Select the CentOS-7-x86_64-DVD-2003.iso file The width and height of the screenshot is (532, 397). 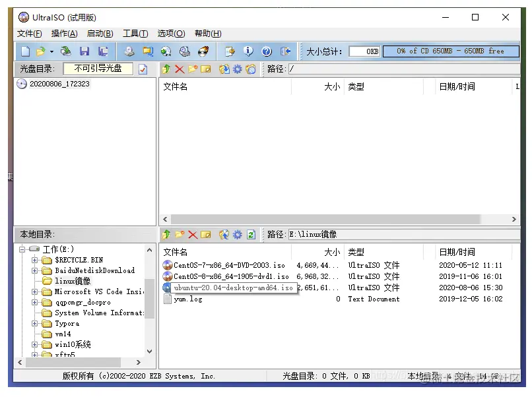pos(229,266)
